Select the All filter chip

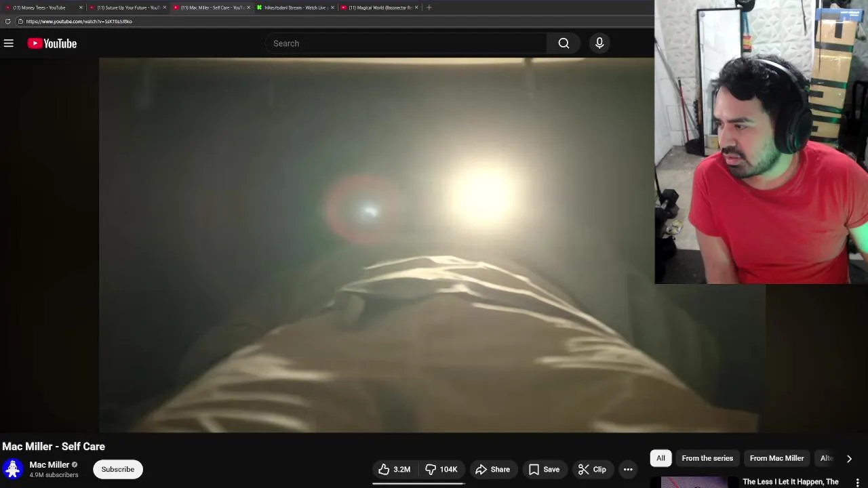pos(660,458)
